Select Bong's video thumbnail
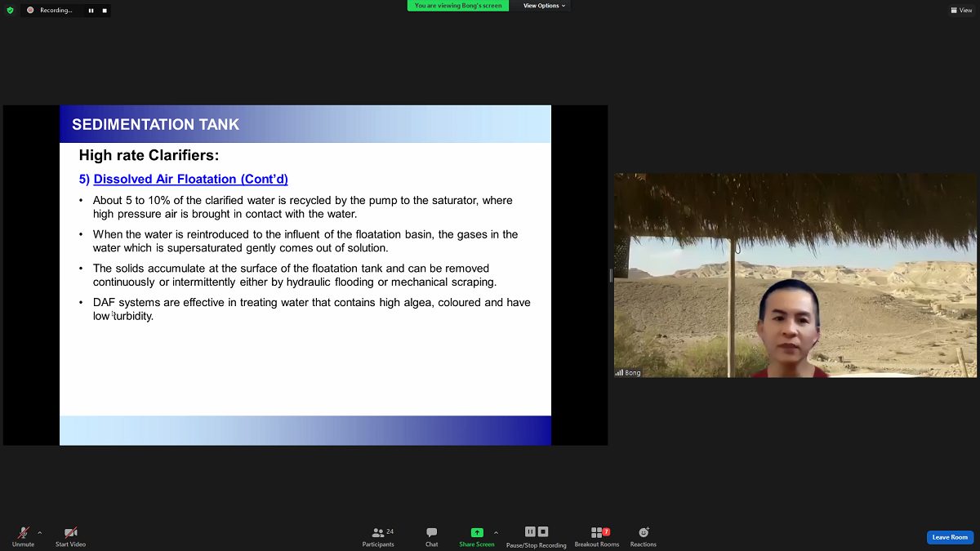This screenshot has width=980, height=551. click(795, 275)
